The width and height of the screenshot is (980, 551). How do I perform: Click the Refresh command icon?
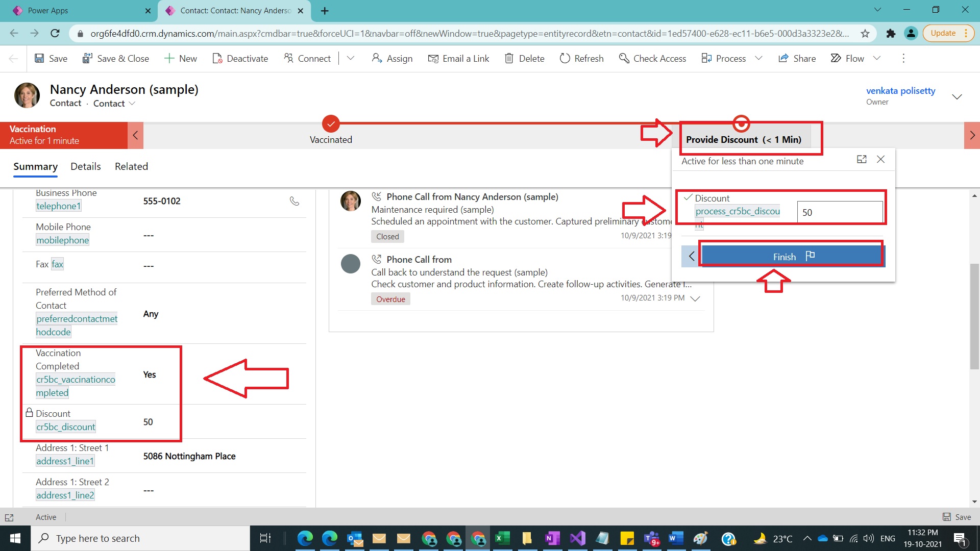tap(565, 58)
